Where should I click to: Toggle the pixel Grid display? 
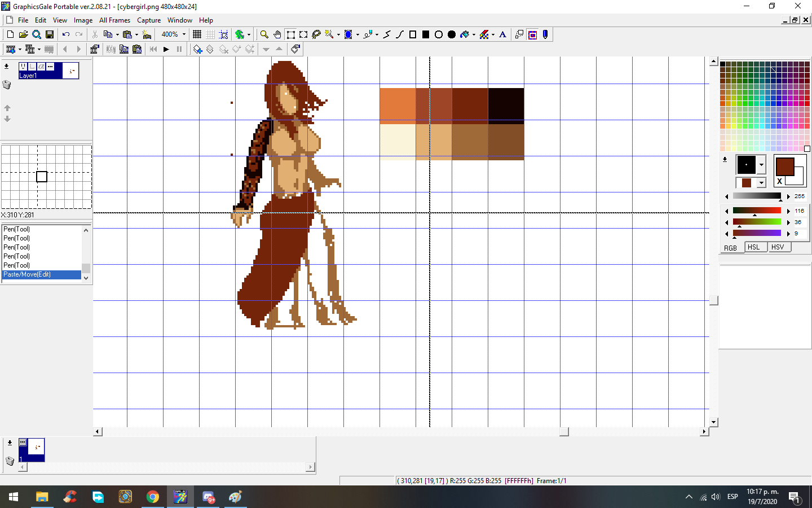[x=197, y=34]
